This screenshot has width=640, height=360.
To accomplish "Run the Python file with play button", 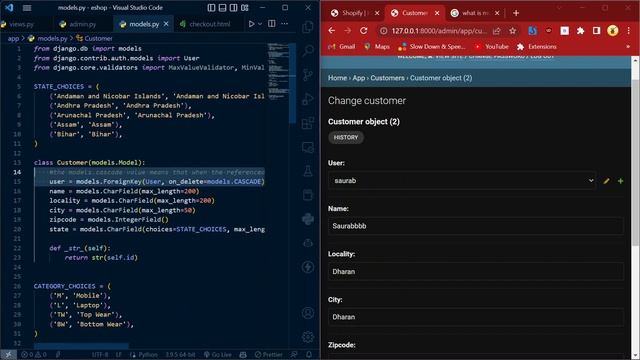I will (251, 24).
